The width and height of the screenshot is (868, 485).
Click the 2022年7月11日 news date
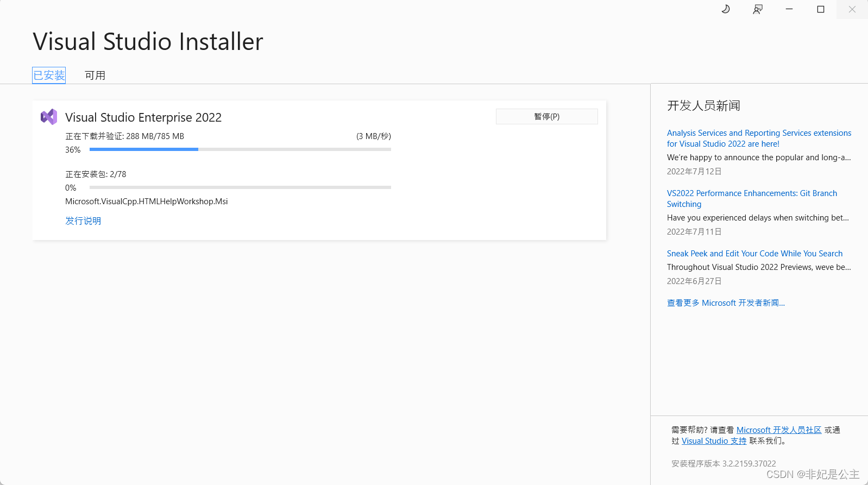(x=694, y=231)
